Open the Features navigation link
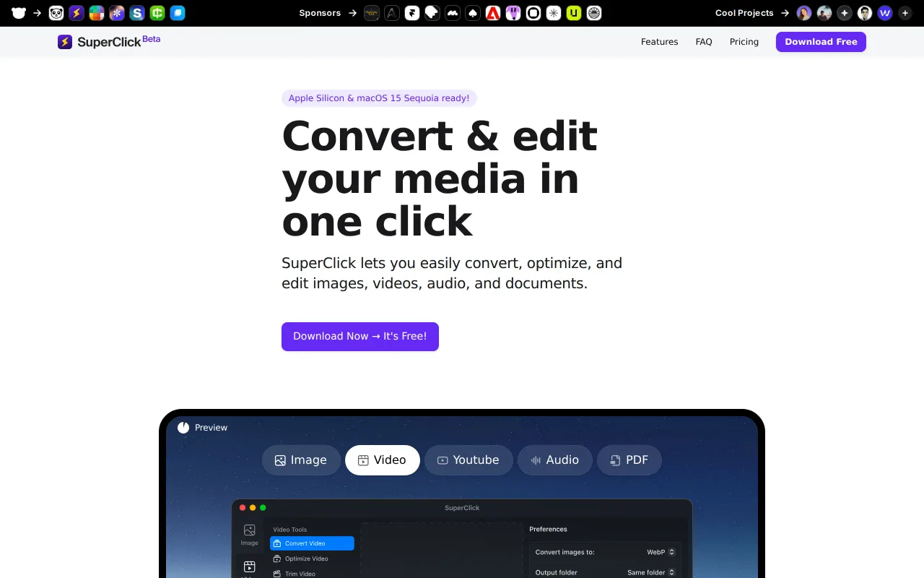The image size is (924, 578). point(660,42)
